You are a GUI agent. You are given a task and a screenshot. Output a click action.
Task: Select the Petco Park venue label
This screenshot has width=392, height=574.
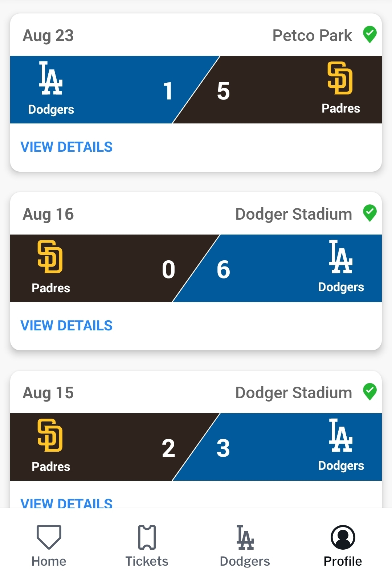tap(312, 36)
